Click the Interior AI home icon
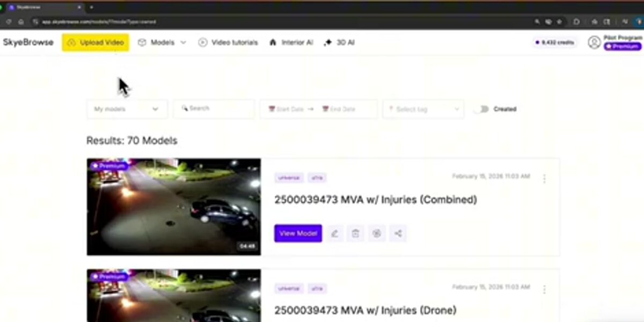Viewport: 644px width, 322px height. coord(273,42)
